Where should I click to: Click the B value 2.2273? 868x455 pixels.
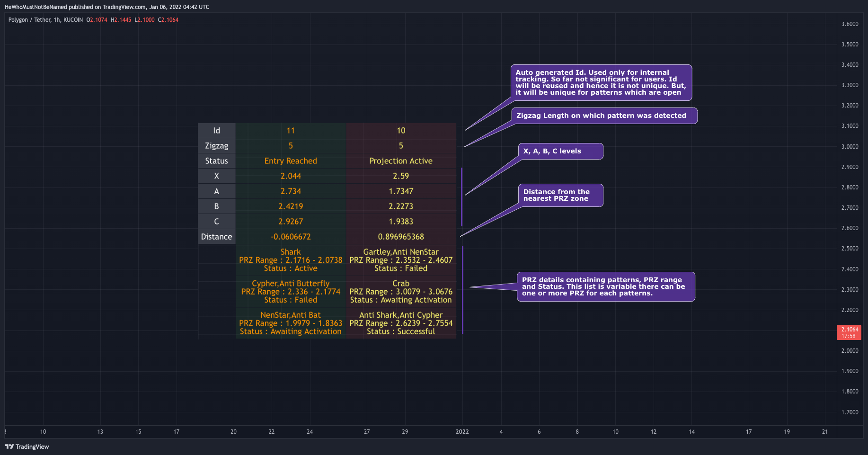pyautogui.click(x=401, y=206)
